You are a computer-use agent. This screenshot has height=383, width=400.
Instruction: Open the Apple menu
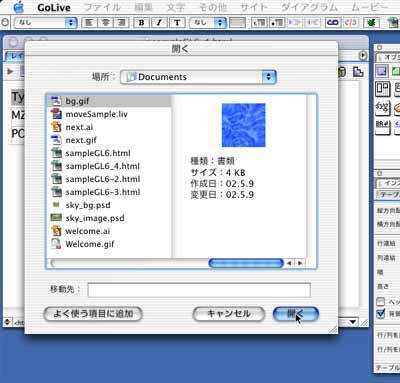[x=19, y=7]
